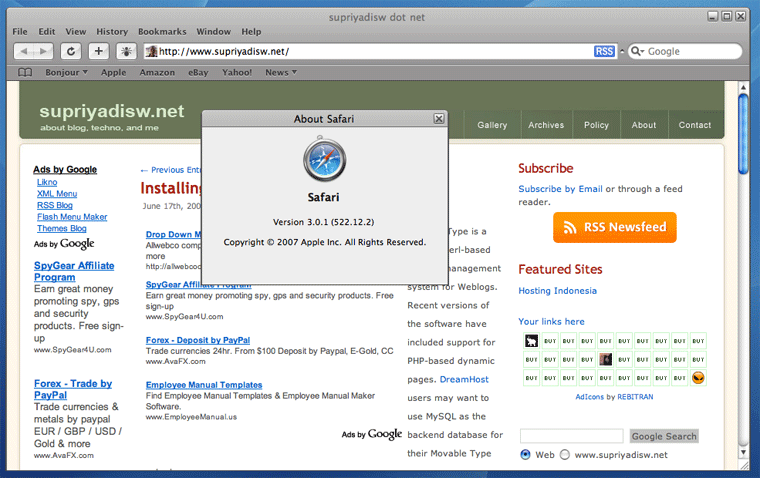
Task: Click the blue vertical scrollbar thumb
Action: click(743, 133)
